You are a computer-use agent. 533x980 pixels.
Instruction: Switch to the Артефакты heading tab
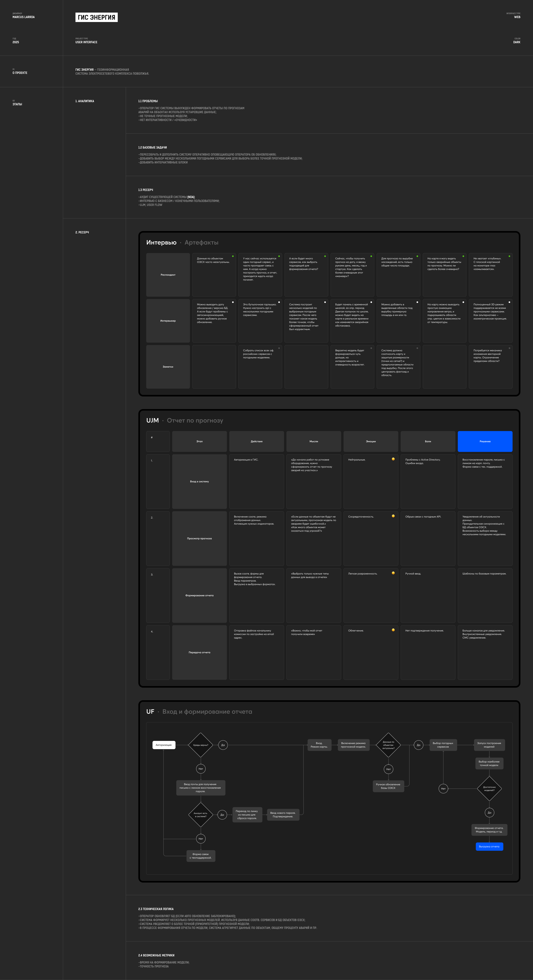tap(201, 242)
